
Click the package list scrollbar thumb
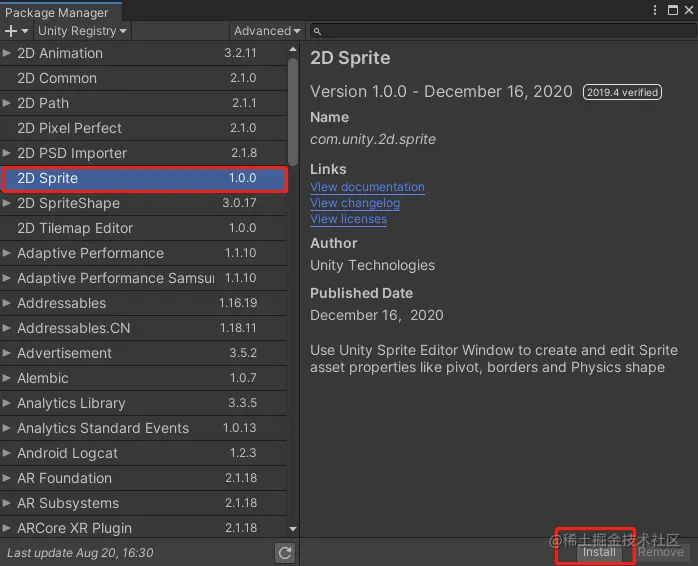click(x=292, y=111)
